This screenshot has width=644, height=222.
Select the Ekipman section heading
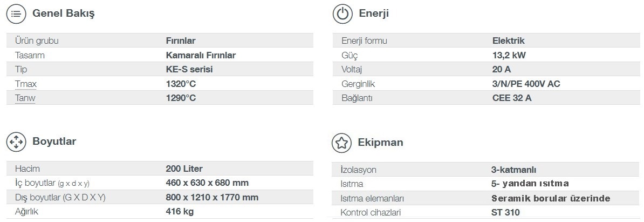pyautogui.click(x=380, y=143)
